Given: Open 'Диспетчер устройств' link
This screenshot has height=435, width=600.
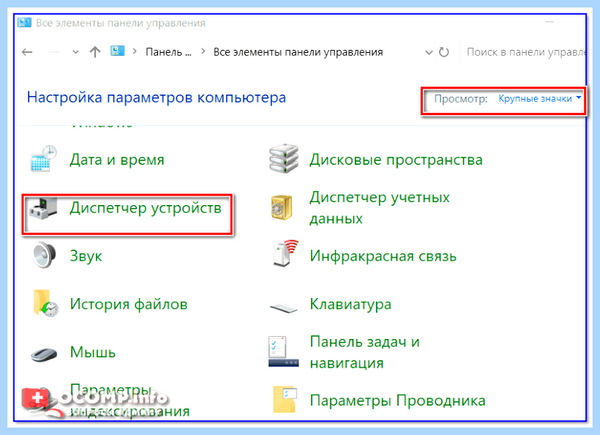Looking at the screenshot, I should (x=145, y=208).
